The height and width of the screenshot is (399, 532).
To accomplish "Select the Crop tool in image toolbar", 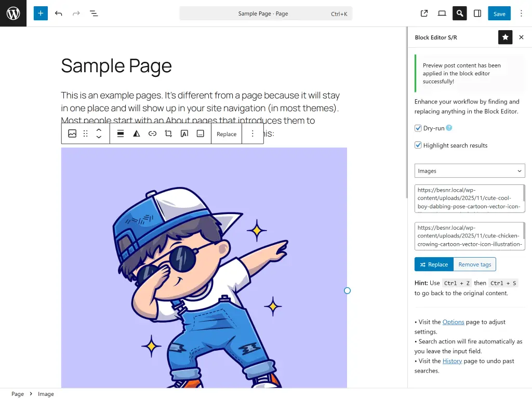I will click(168, 134).
